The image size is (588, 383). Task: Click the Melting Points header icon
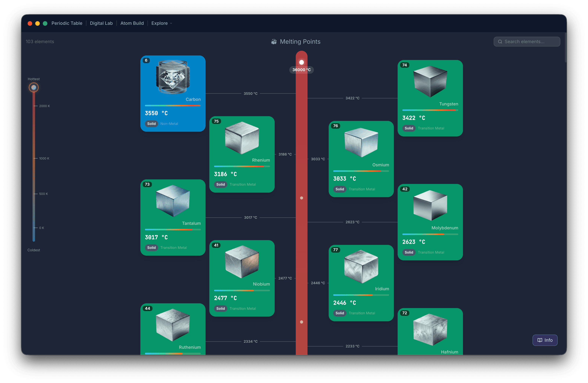pyautogui.click(x=274, y=42)
